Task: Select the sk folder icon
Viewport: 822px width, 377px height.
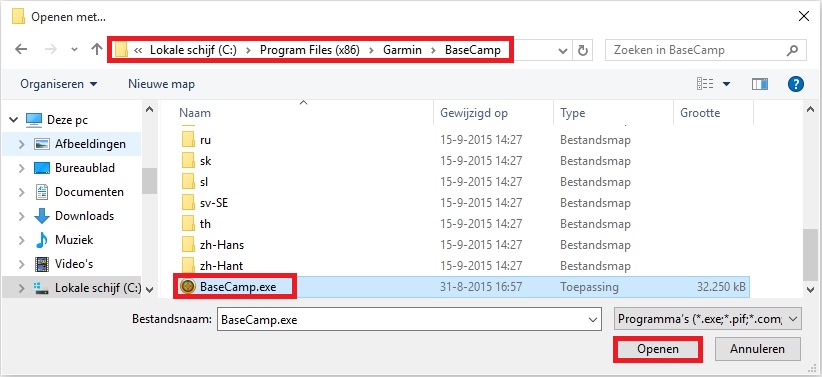Action: [x=188, y=161]
